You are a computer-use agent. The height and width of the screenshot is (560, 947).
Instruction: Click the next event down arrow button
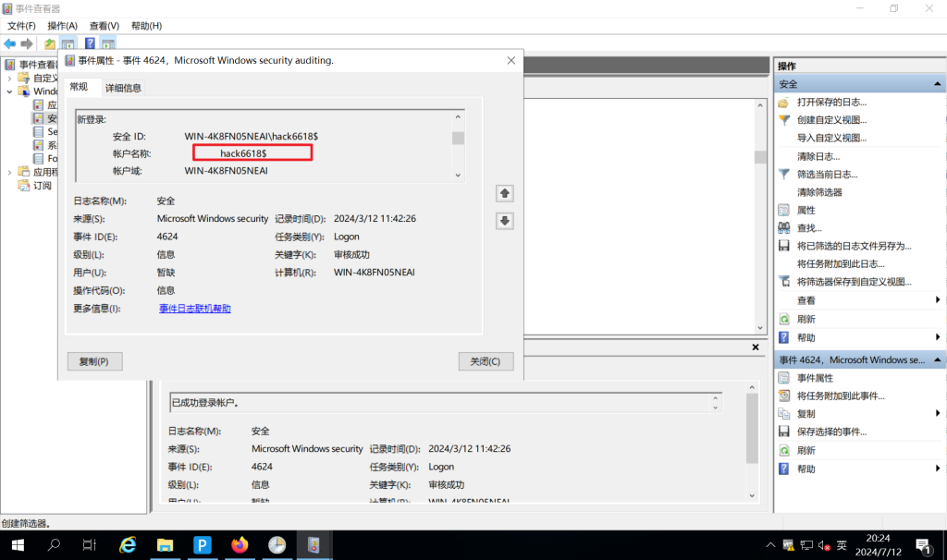tap(504, 221)
